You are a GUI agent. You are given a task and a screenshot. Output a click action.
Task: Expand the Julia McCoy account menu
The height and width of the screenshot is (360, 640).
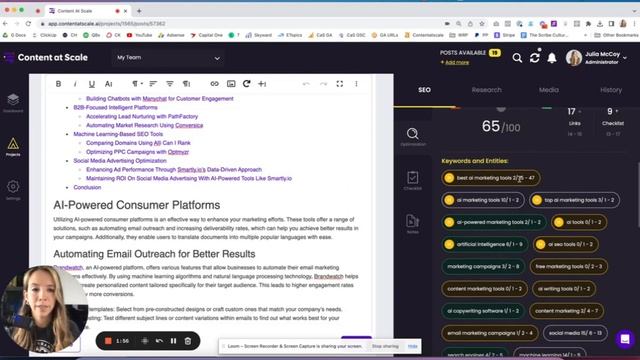pyautogui.click(x=596, y=58)
